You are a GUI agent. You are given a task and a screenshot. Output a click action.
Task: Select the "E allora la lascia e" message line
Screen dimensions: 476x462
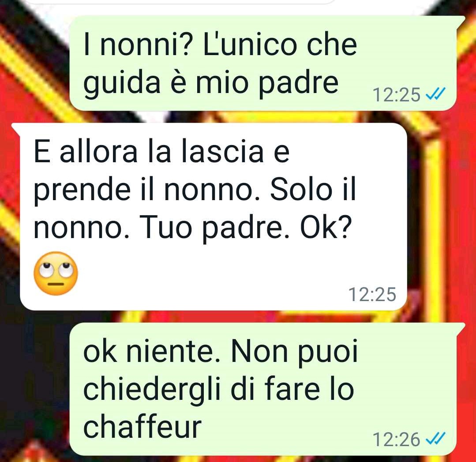tap(161, 151)
